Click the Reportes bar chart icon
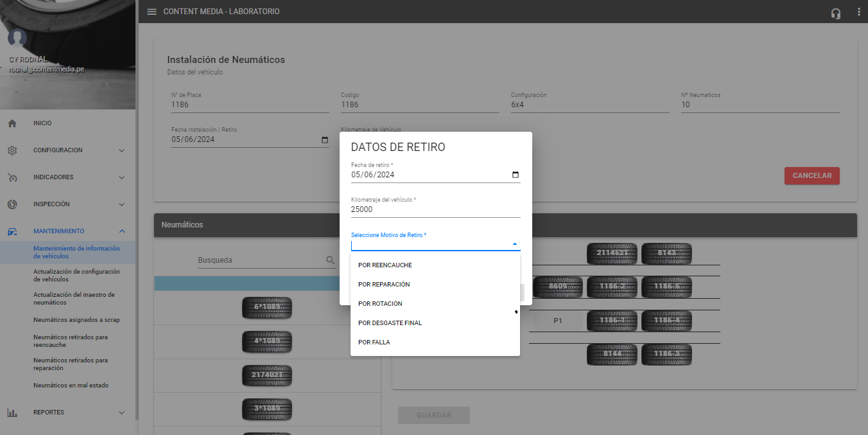The height and width of the screenshot is (435, 868). (x=12, y=413)
